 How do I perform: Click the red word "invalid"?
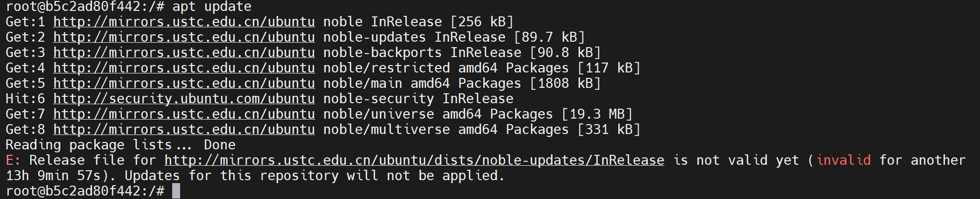[x=843, y=160]
